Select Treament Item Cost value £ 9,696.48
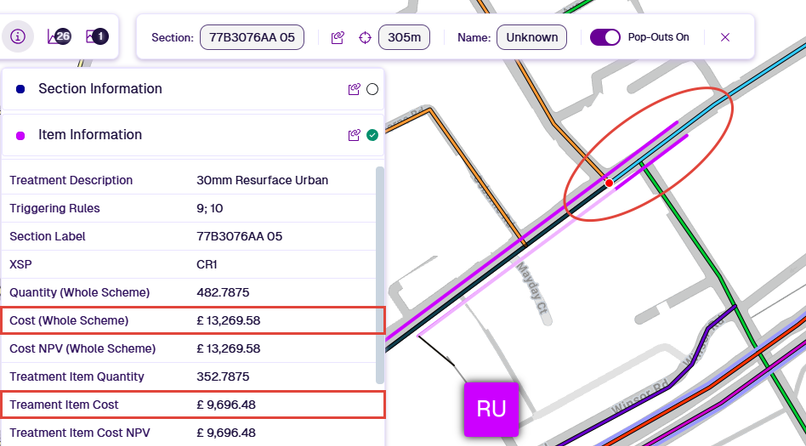The height and width of the screenshot is (446, 806). point(226,405)
